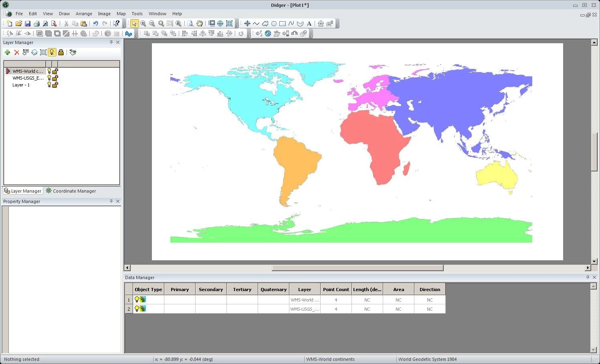The width and height of the screenshot is (600, 364).
Task: Pin the Layer Manager panel
Action: pos(111,42)
